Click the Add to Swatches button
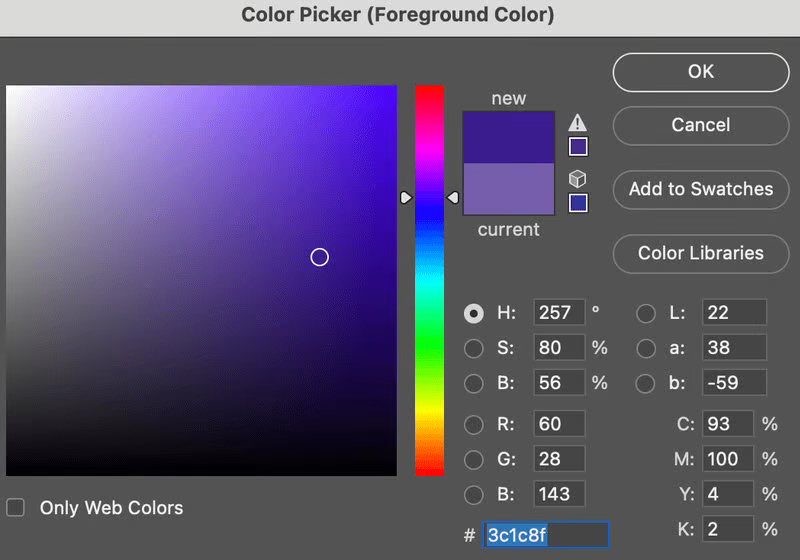800x560 pixels. (701, 189)
